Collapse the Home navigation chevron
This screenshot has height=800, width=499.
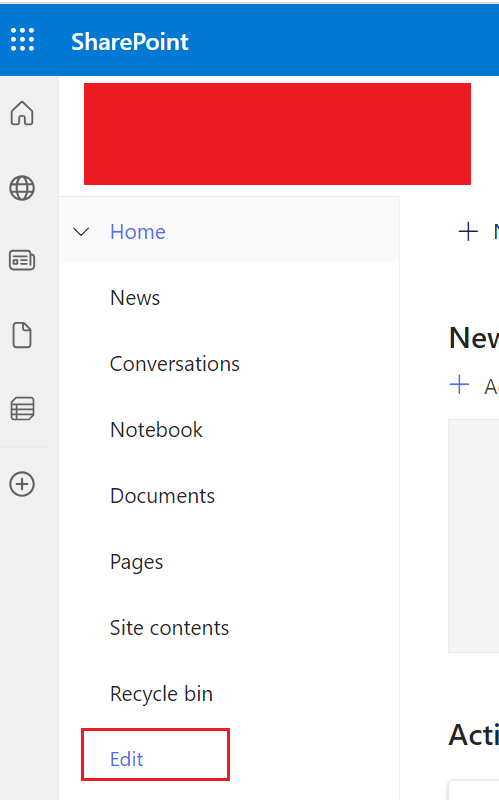pyautogui.click(x=81, y=232)
